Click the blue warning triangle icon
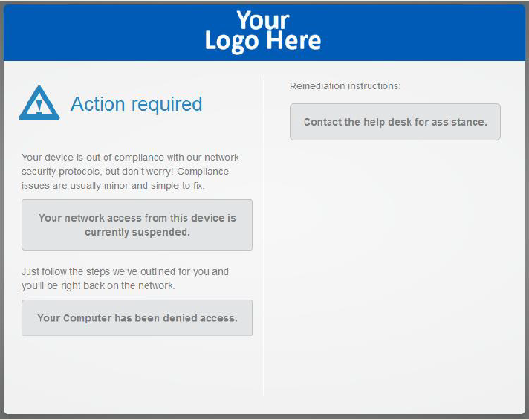529x420 pixels. (39, 103)
